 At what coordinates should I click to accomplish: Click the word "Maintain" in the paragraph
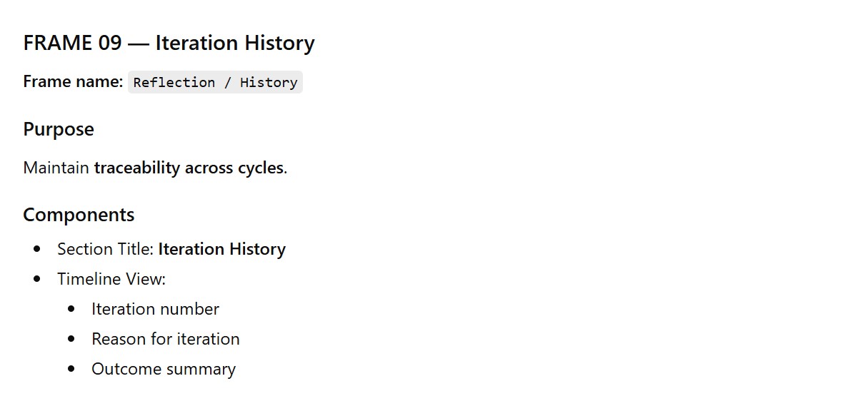[56, 168]
